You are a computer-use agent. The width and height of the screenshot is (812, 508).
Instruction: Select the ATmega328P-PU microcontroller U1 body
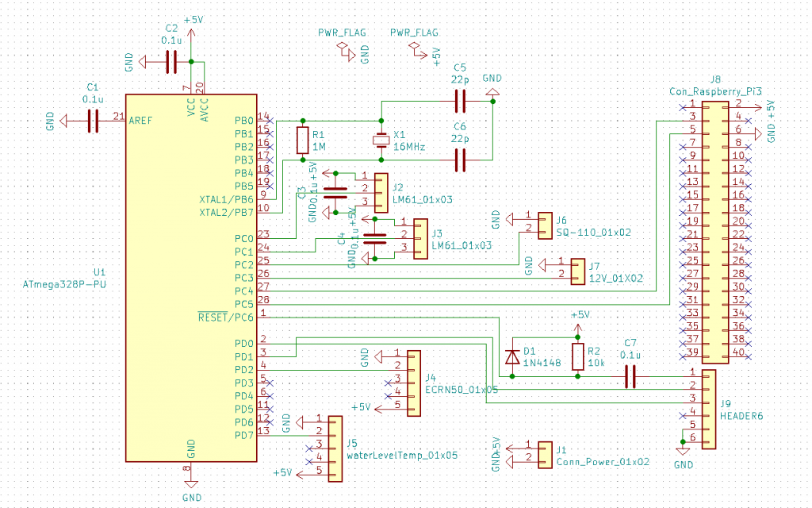190,278
